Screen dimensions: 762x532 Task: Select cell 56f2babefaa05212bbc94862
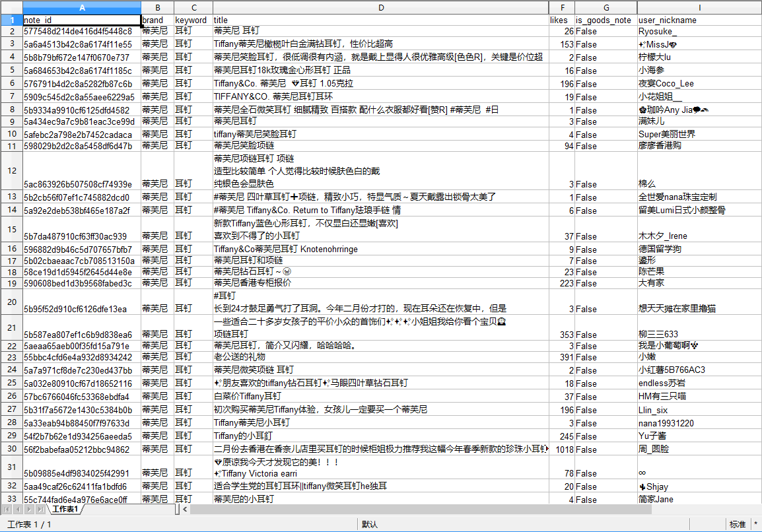point(82,449)
